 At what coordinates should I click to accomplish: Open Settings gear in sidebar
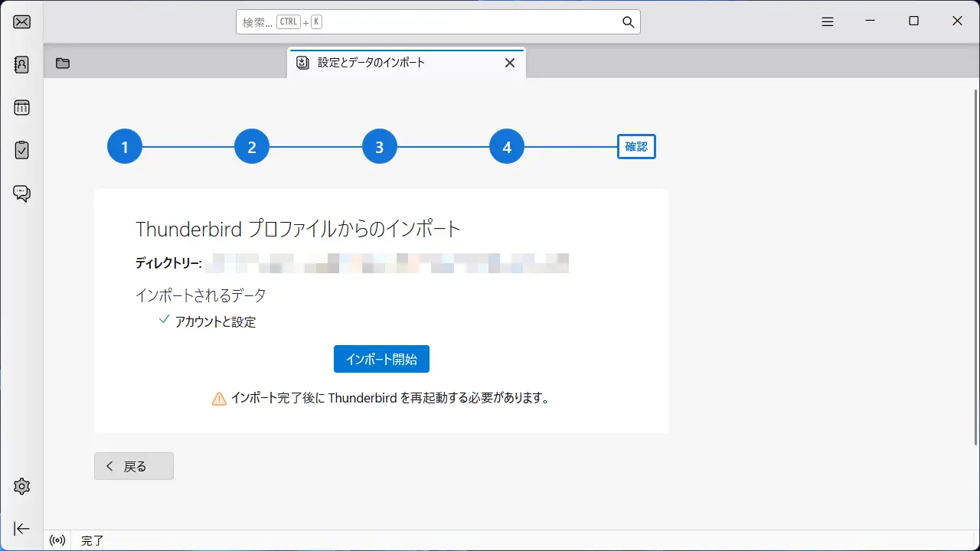(21, 486)
